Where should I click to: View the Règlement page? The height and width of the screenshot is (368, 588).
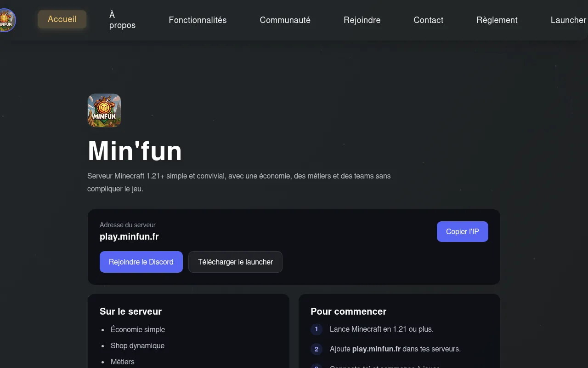click(x=497, y=20)
